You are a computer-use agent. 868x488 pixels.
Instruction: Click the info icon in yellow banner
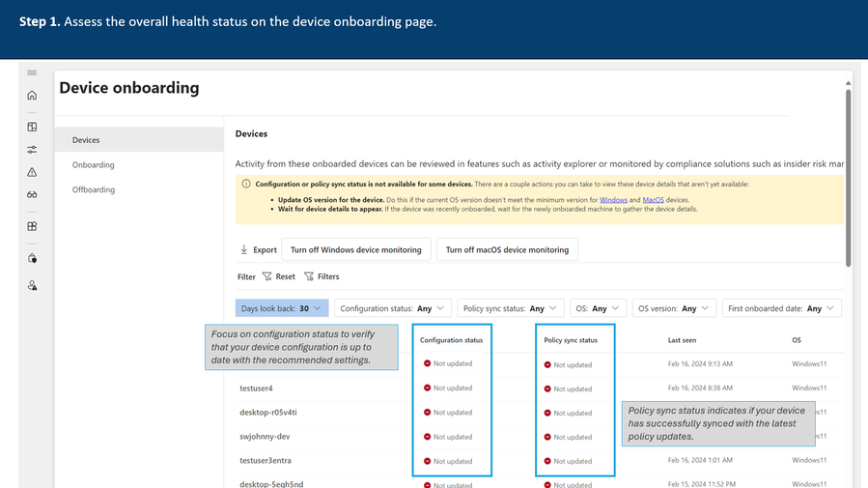point(246,184)
